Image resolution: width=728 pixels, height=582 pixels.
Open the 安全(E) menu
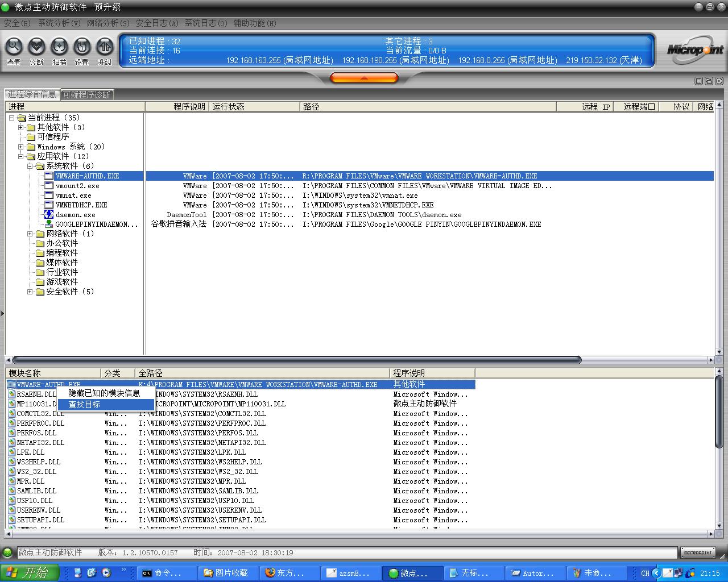[x=17, y=23]
